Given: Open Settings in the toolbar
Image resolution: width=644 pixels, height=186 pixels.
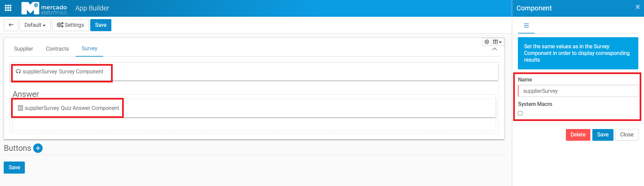Looking at the screenshot, I should coord(70,25).
